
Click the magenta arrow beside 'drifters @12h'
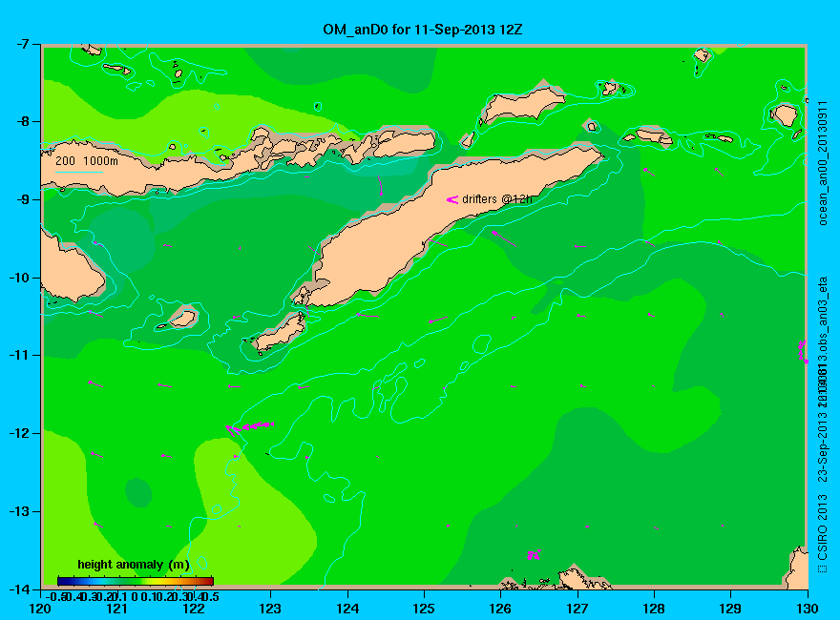point(452,199)
